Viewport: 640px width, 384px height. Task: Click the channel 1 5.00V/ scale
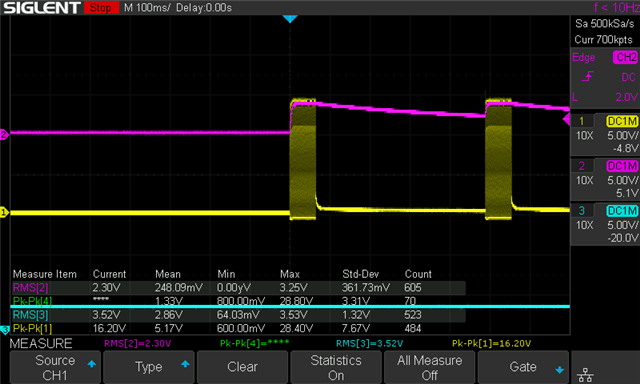[622, 135]
